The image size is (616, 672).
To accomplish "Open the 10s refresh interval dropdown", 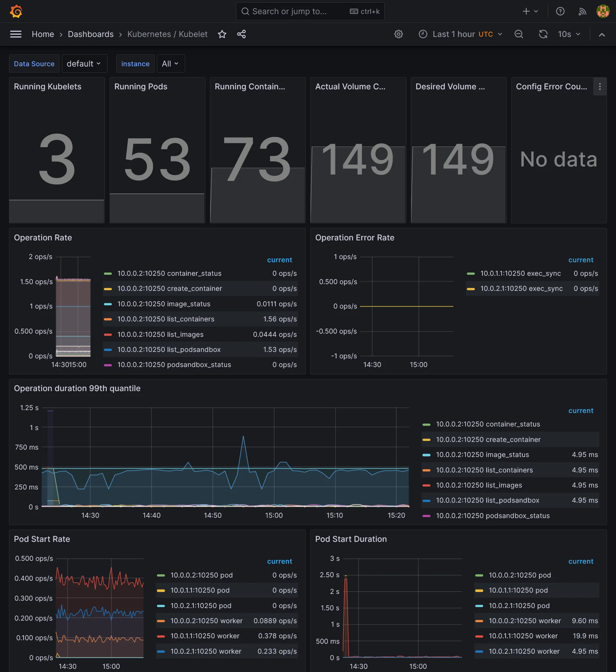I will (569, 34).
